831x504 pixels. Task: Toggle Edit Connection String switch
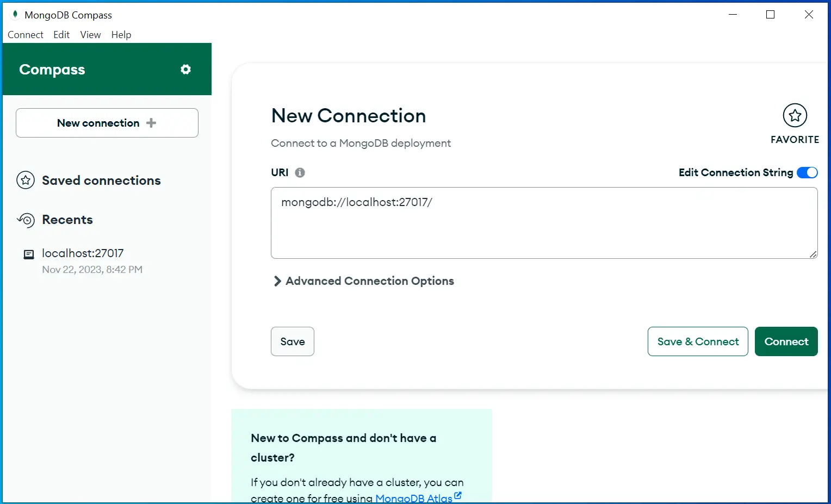pyautogui.click(x=807, y=172)
